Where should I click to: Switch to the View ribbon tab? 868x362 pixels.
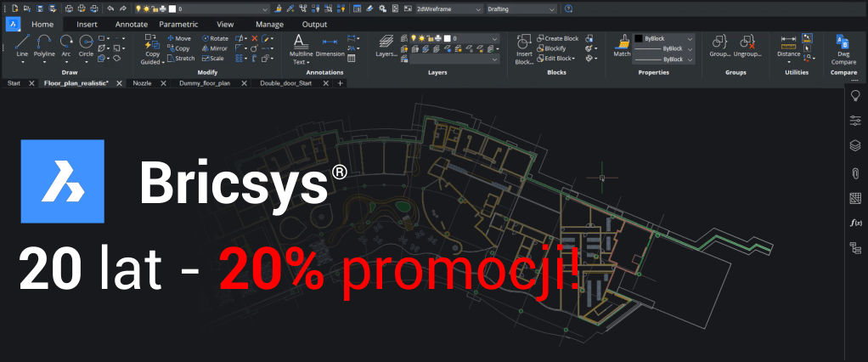[x=225, y=25]
